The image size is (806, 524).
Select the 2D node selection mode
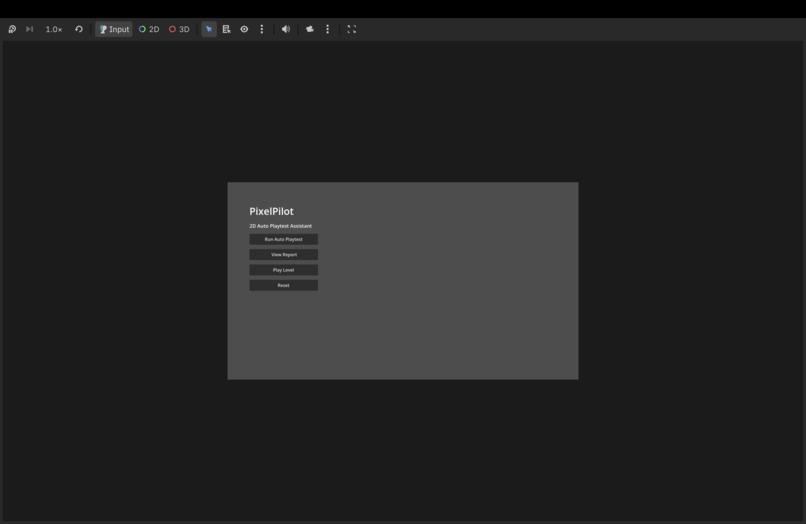[x=149, y=29]
